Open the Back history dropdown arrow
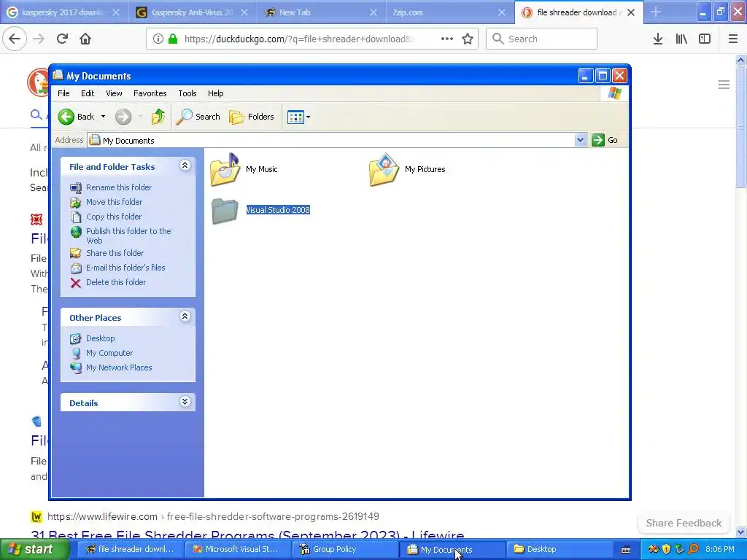 coord(103,117)
